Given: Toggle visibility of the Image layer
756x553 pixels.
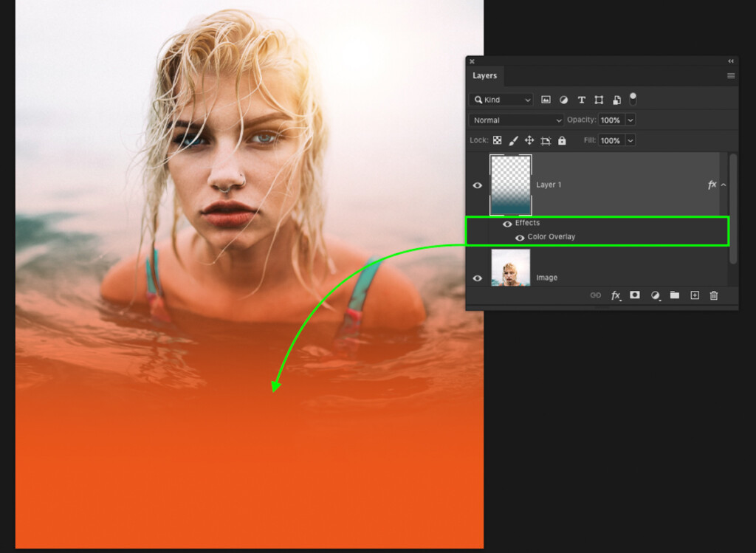Looking at the screenshot, I should pyautogui.click(x=478, y=278).
